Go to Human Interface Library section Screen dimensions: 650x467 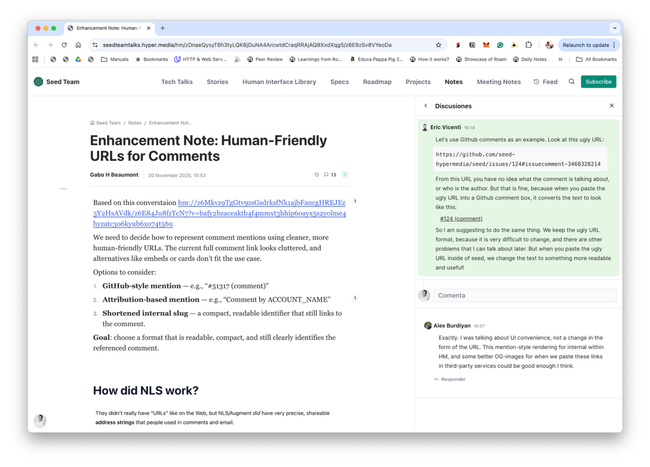(279, 82)
